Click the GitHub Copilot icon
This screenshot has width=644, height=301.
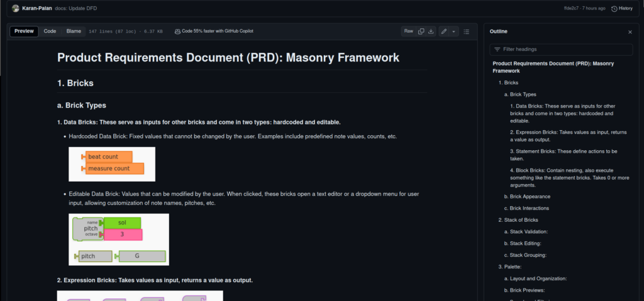point(177,31)
